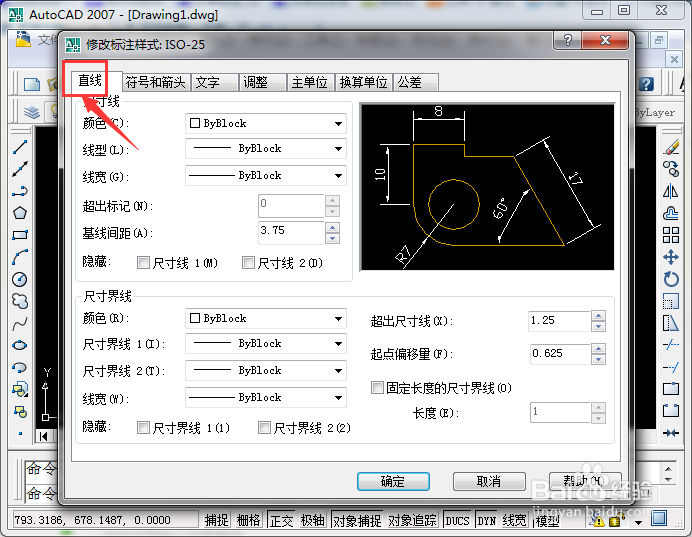Select the Rotate modify tool
This screenshot has height=537, width=692.
(x=671, y=279)
